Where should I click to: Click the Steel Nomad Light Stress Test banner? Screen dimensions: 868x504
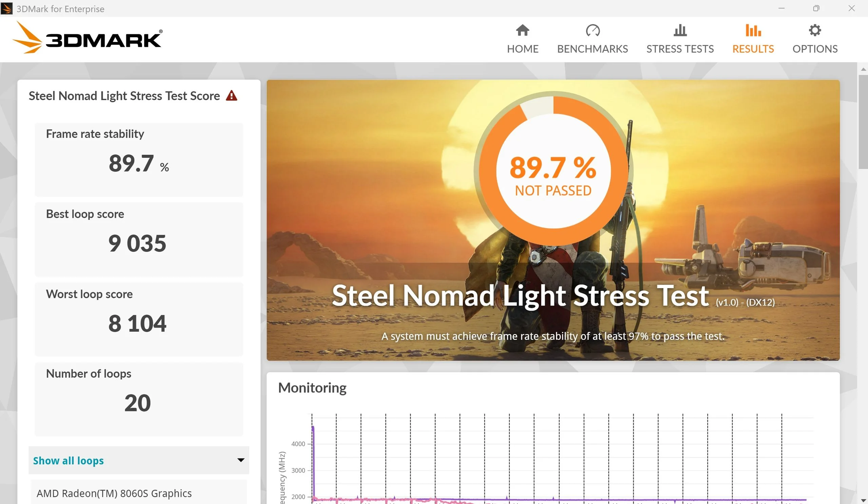(519, 296)
